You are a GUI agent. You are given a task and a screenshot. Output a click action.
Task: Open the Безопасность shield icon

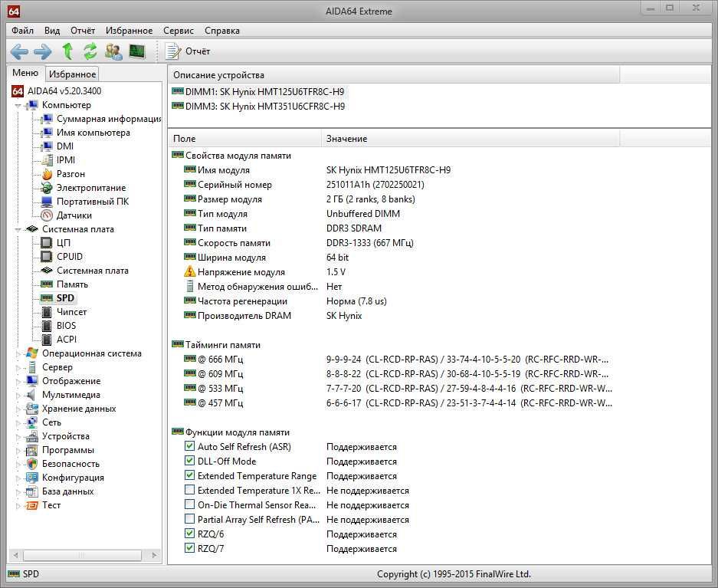(x=32, y=464)
